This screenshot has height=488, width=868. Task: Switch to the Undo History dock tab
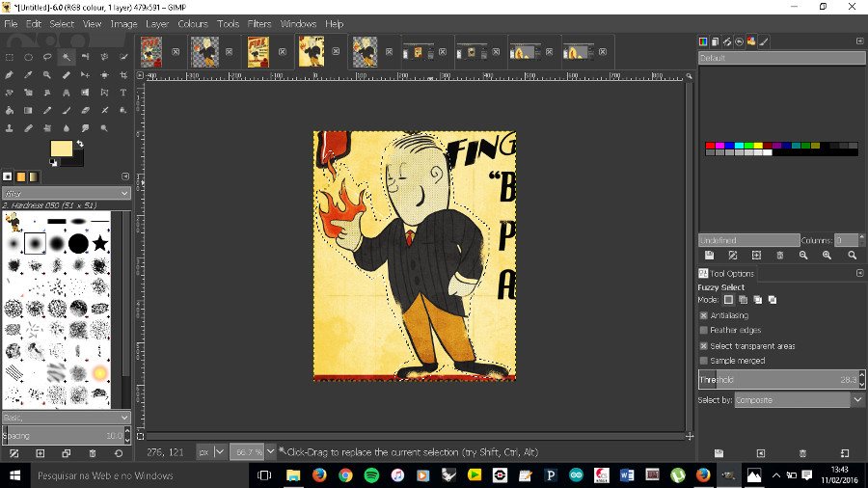(x=739, y=41)
